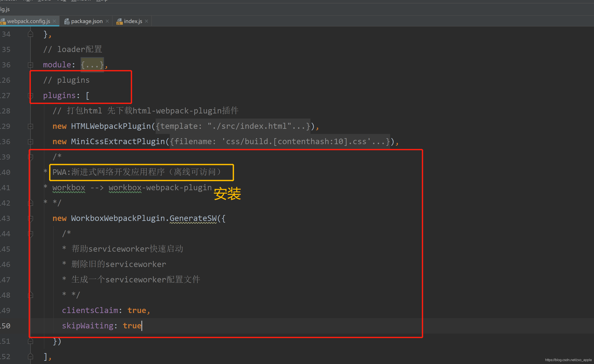This screenshot has height=364, width=594.
Task: Click the package.json file icon
Action: point(67,22)
